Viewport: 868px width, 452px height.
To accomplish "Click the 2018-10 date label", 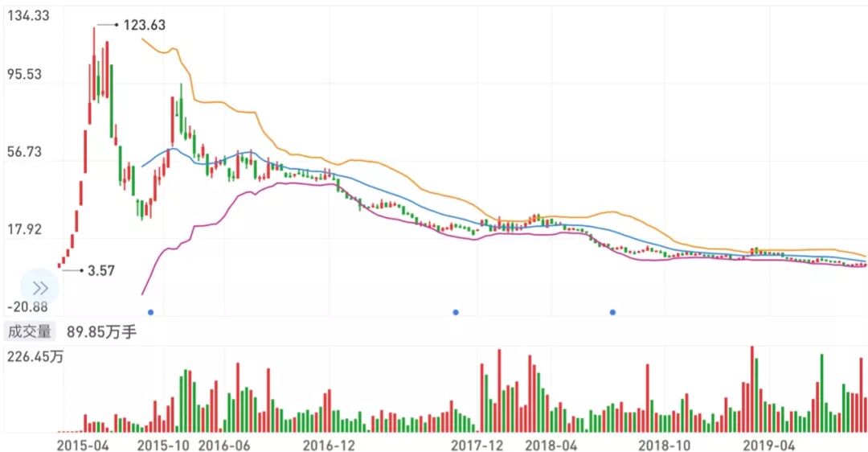I will click(x=665, y=446).
